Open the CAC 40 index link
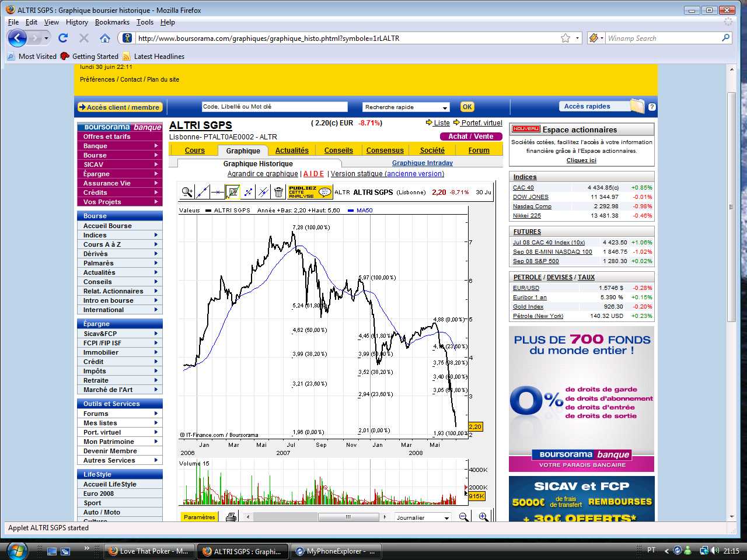This screenshot has height=560, width=747. pos(523,188)
